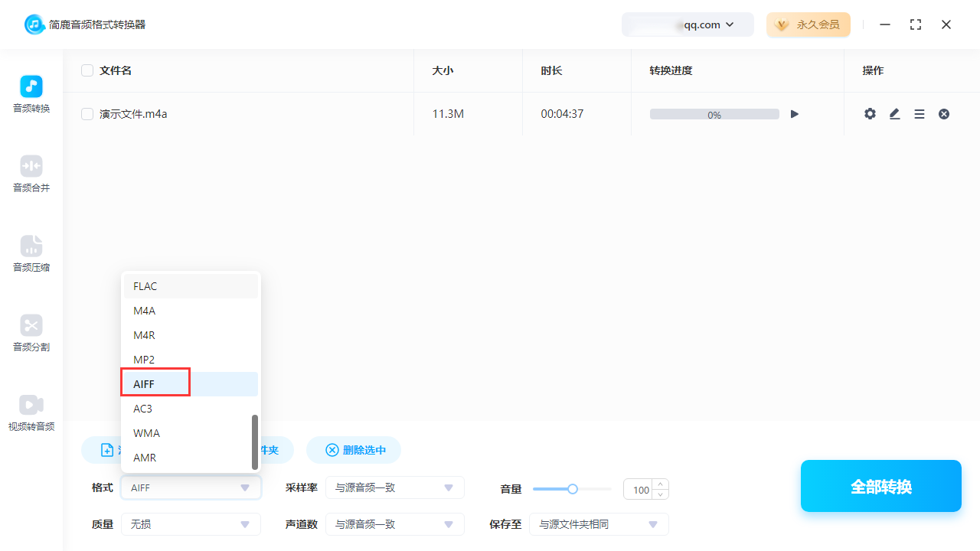Click the rename pencil icon for 演示文件.m4a

(x=894, y=113)
